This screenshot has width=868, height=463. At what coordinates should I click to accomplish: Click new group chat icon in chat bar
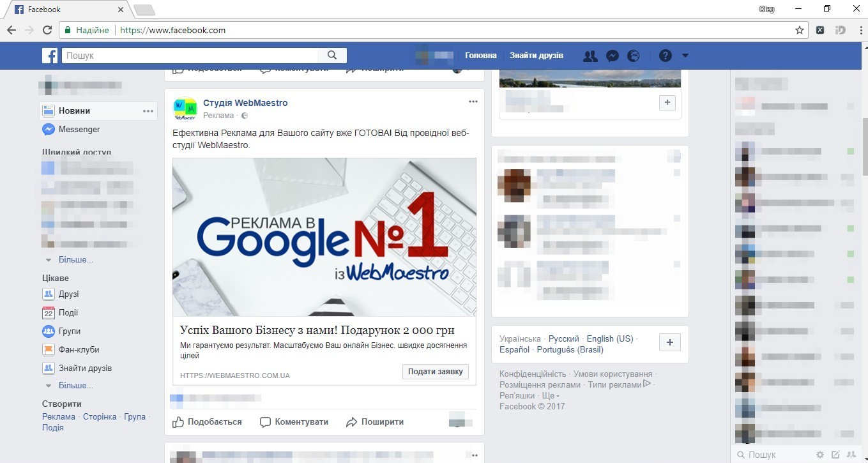(850, 455)
